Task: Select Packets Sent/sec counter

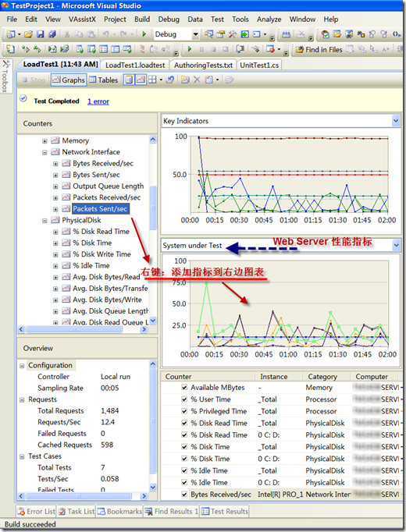Action: pos(100,208)
